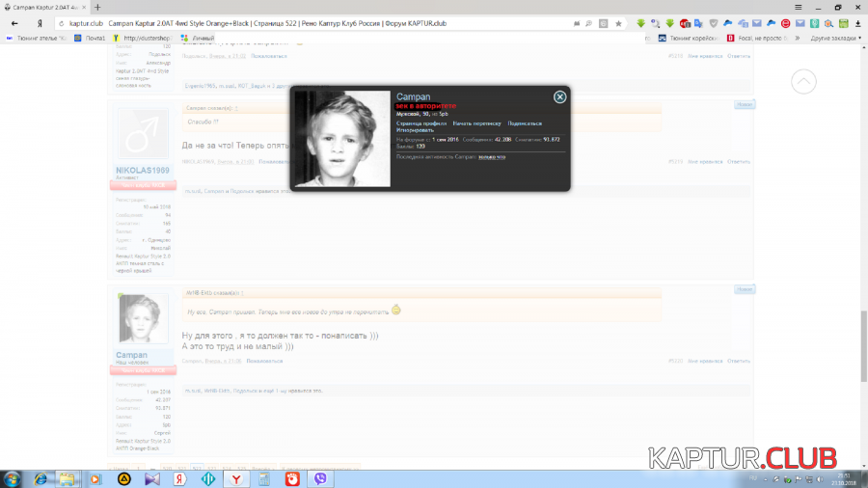Reply to post #5219 with Ответить

[x=739, y=162]
